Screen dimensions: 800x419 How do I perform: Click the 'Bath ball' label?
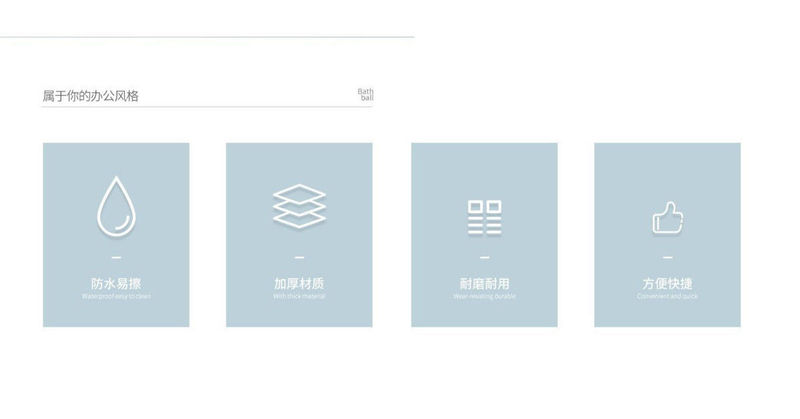click(365, 94)
